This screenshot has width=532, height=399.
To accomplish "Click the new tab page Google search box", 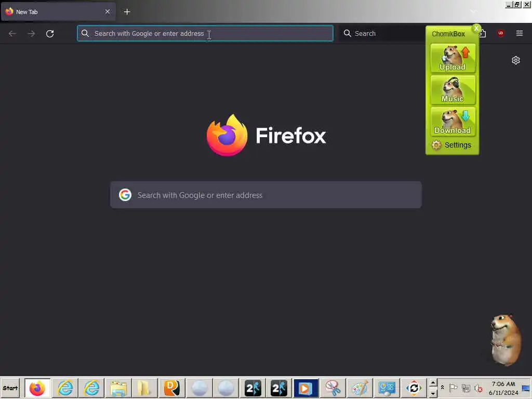I will [266, 195].
